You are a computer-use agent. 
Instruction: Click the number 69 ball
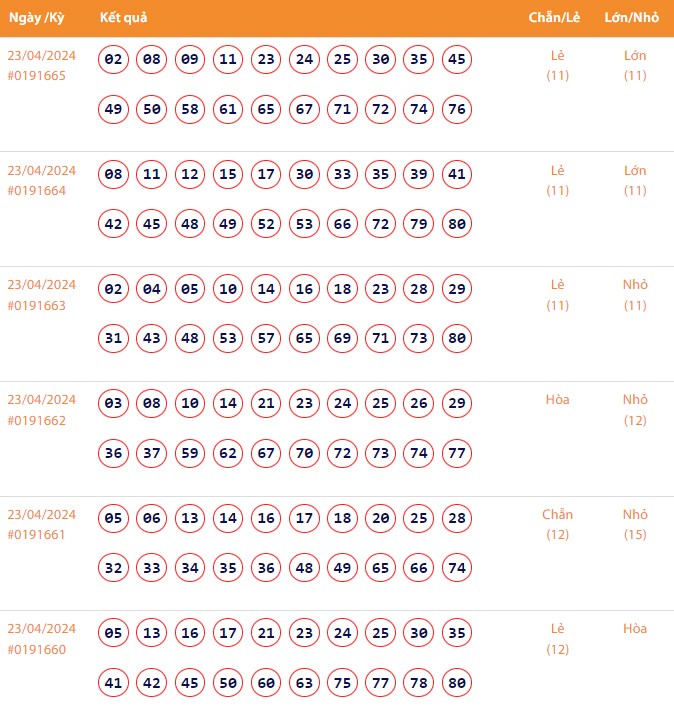343,338
